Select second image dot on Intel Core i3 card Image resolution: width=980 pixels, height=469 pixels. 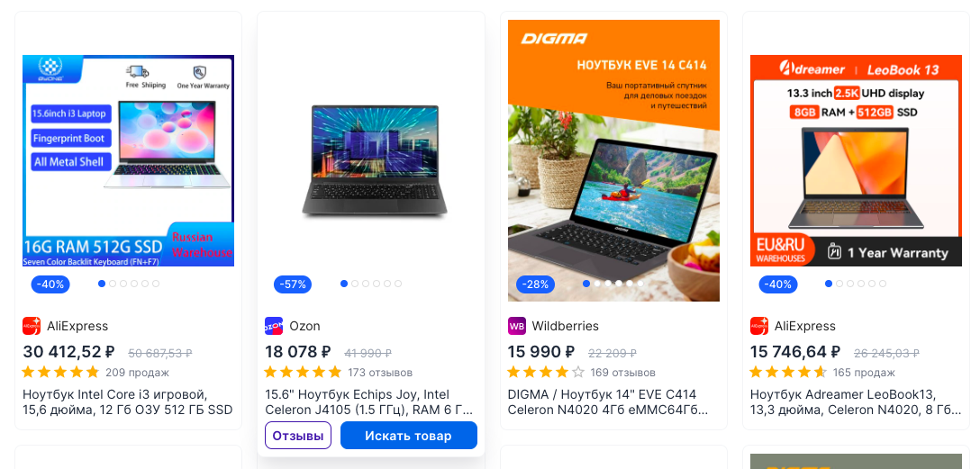click(113, 284)
